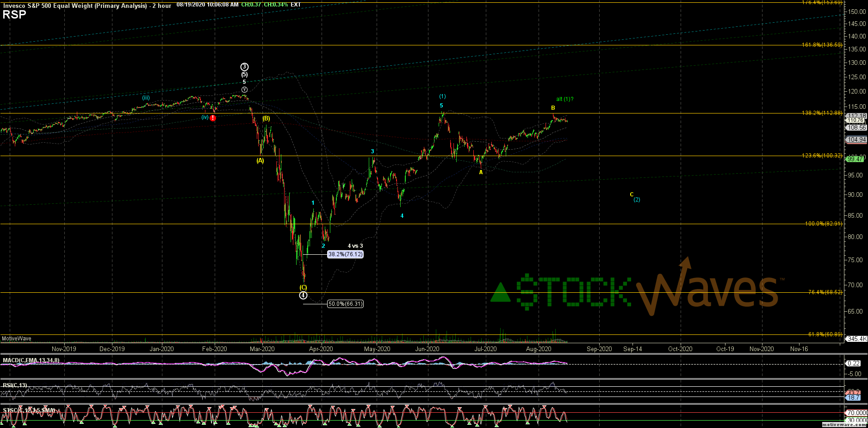The height and width of the screenshot is (428, 868).
Task: Click the Nov-16 date on time axis
Action: [x=799, y=349]
